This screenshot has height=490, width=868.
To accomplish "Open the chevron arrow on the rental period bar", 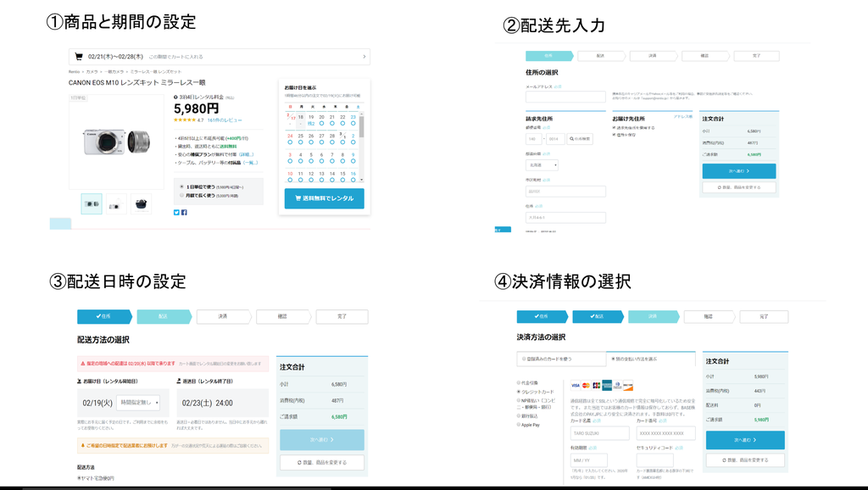I will (x=364, y=57).
